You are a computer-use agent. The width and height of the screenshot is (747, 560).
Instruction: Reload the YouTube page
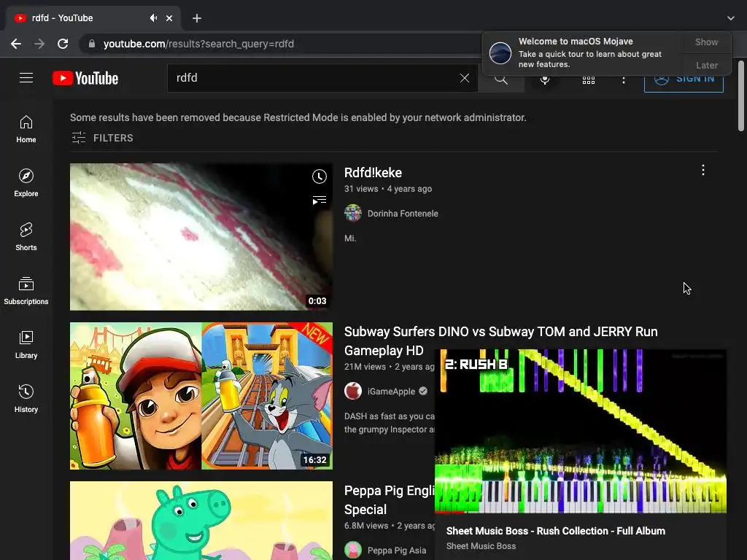click(x=63, y=44)
